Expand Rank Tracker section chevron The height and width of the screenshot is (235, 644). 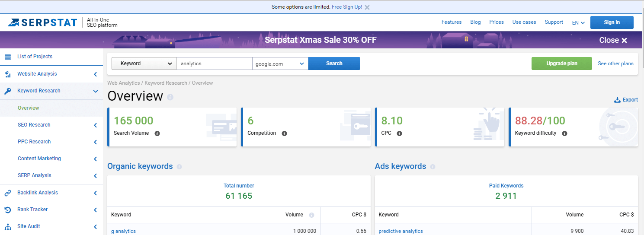pyautogui.click(x=95, y=210)
